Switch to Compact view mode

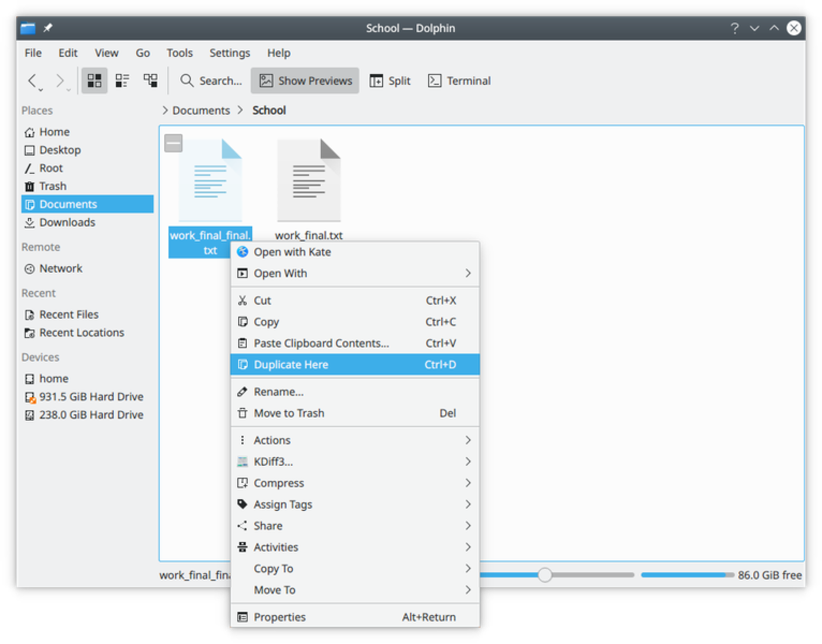click(x=122, y=80)
